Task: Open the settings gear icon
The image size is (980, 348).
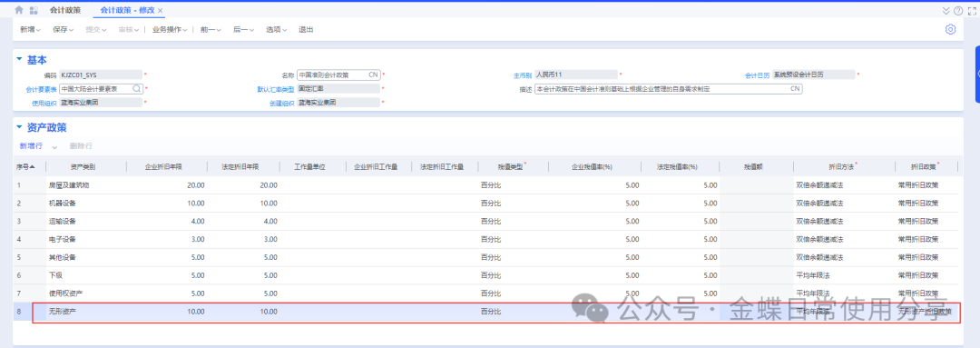Action: point(950,29)
